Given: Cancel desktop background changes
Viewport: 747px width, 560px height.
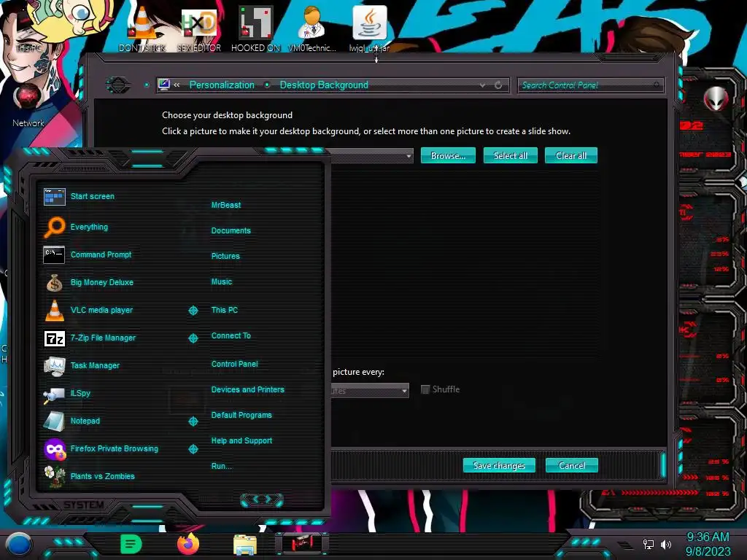Looking at the screenshot, I should coord(571,466).
